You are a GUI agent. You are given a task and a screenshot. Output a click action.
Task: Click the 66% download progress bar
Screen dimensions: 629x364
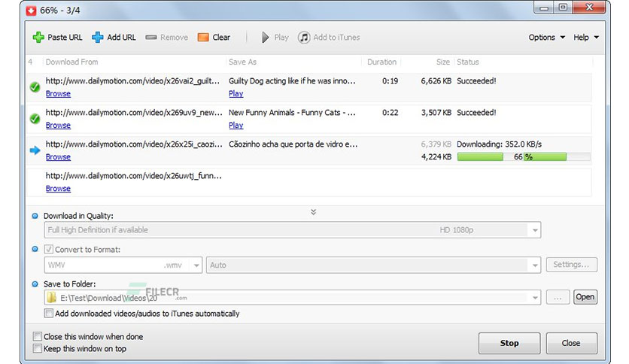pyautogui.click(x=524, y=156)
